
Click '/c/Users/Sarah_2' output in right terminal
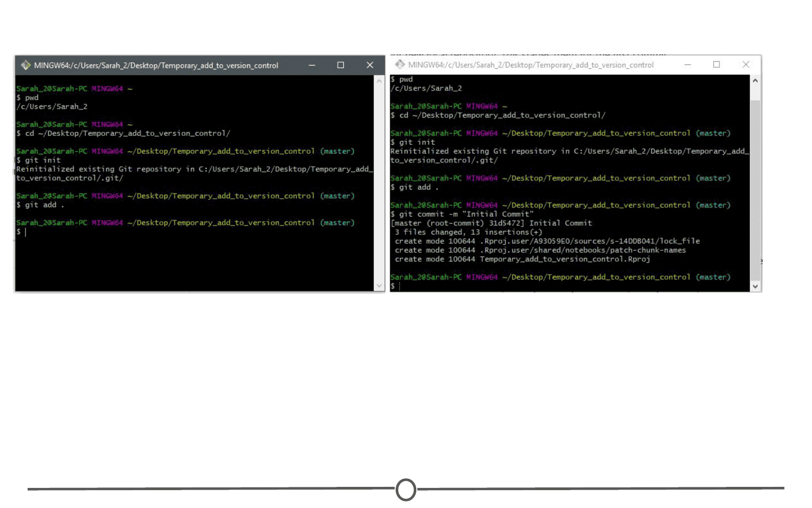tap(426, 88)
